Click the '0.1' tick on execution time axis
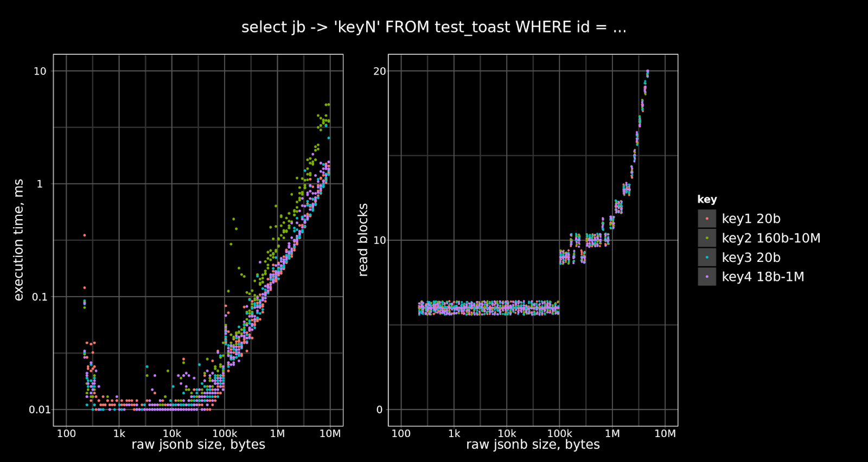The width and height of the screenshot is (868, 462). tap(40, 297)
